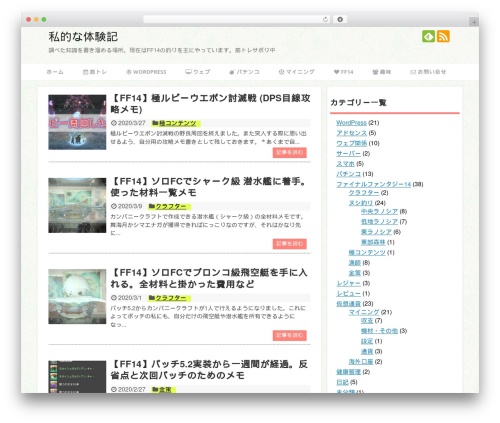
Task: Click the ホーム menu item
Action: (x=55, y=72)
